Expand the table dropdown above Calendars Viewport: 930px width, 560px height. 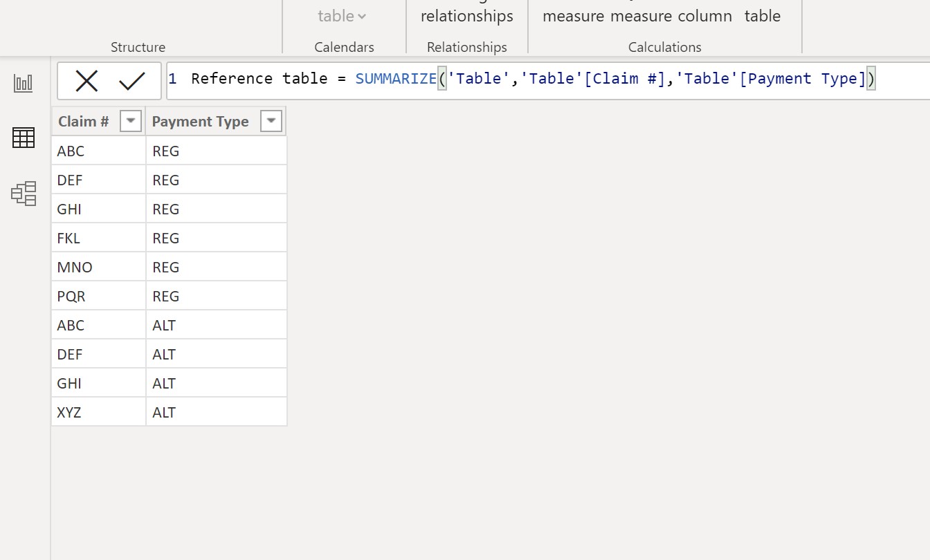(342, 16)
